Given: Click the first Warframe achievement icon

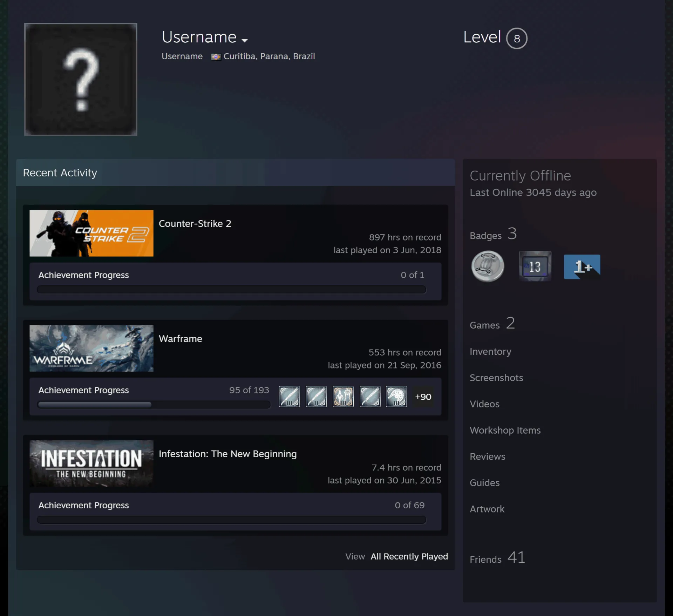Looking at the screenshot, I should pos(289,397).
